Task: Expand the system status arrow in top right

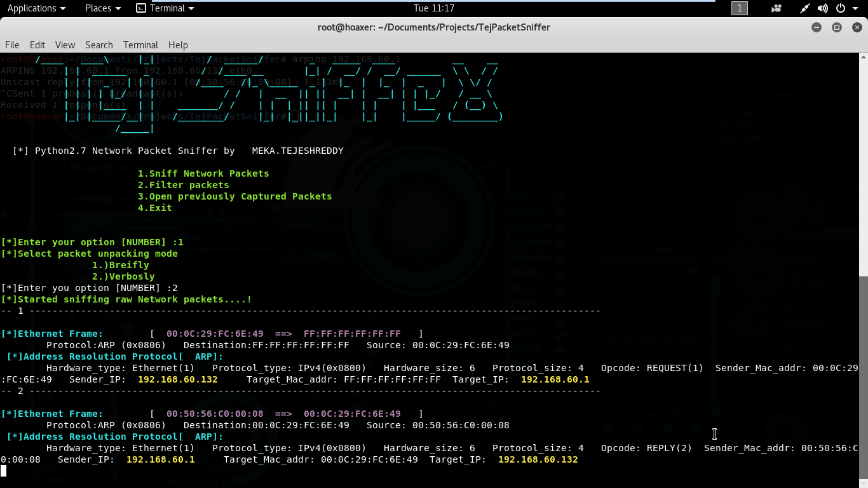Action: pyautogui.click(x=855, y=9)
